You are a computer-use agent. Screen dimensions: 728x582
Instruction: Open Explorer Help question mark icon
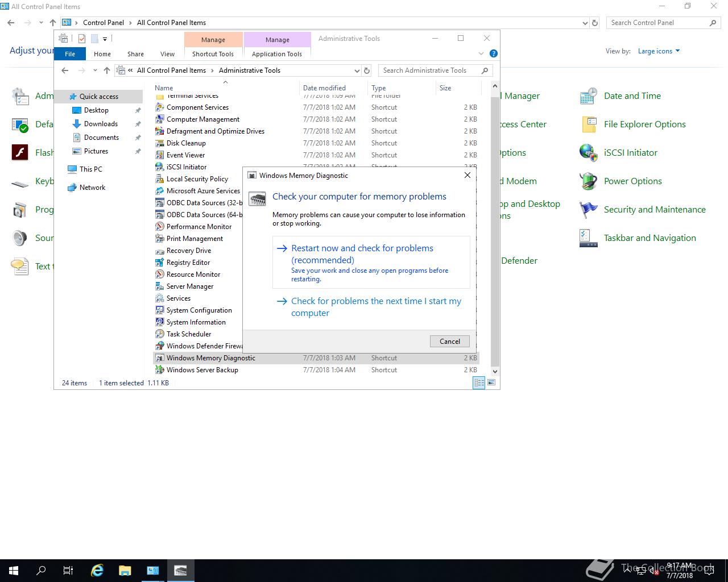pyautogui.click(x=494, y=53)
